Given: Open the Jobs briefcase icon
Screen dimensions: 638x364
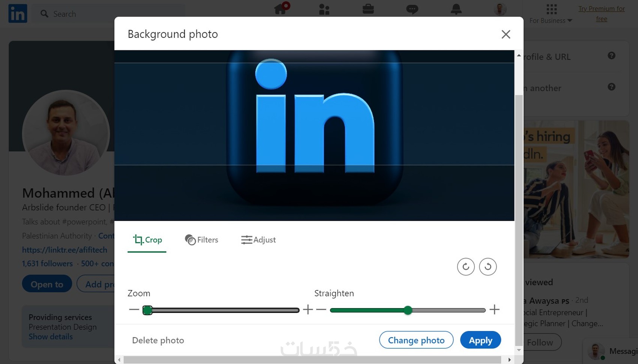Looking at the screenshot, I should point(368,9).
